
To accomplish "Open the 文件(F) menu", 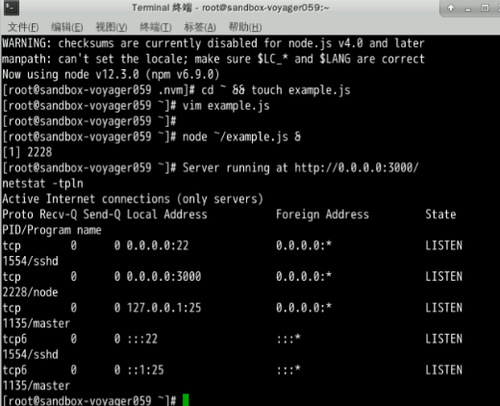I will [23, 27].
